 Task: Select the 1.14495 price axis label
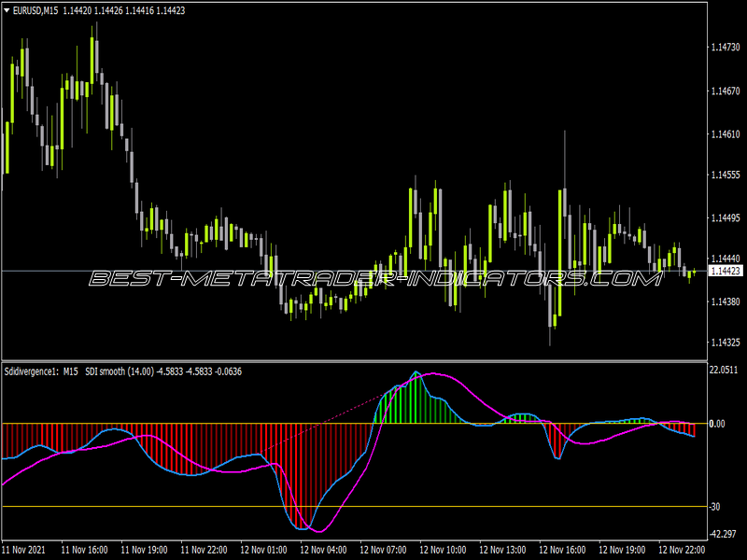[726, 218]
